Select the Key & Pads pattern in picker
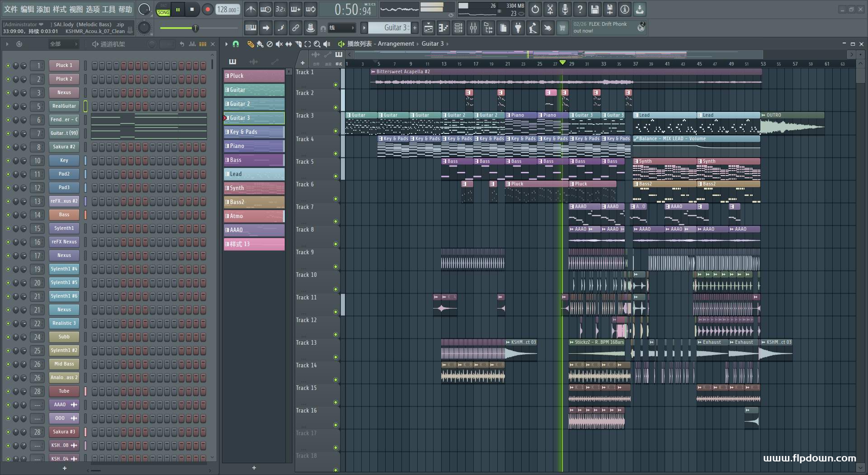Viewport: 868px width, 475px height. 254,132
